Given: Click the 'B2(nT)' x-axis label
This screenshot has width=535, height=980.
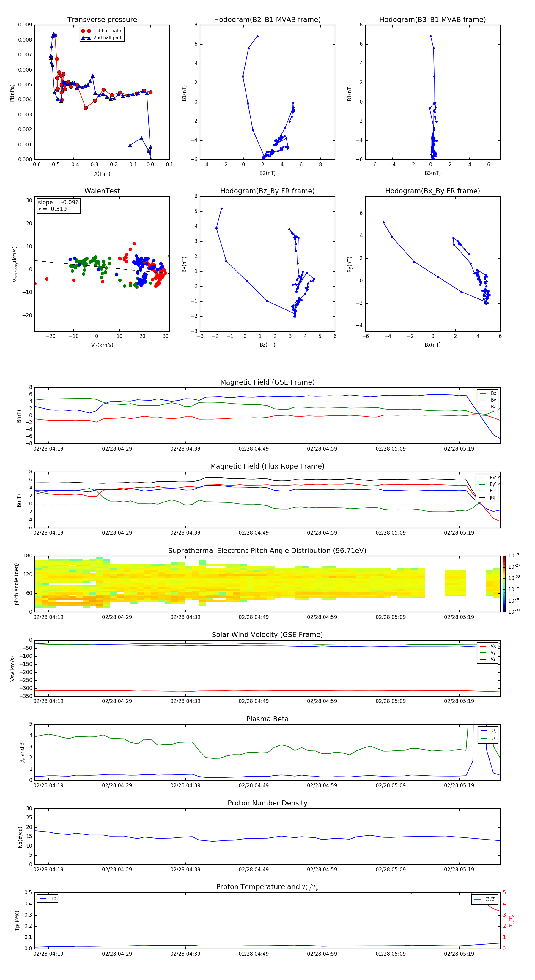Looking at the screenshot, I should coord(267,173).
